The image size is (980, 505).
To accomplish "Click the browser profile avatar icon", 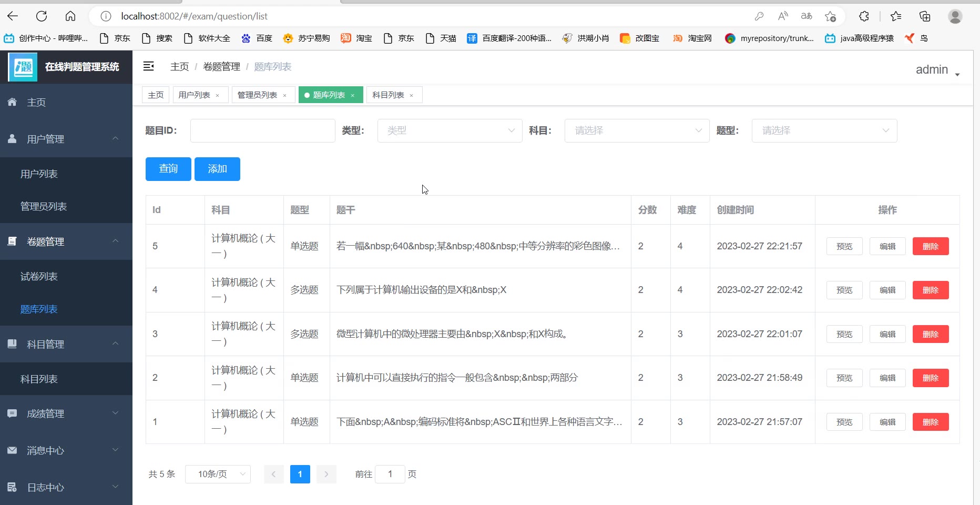I will (x=955, y=16).
